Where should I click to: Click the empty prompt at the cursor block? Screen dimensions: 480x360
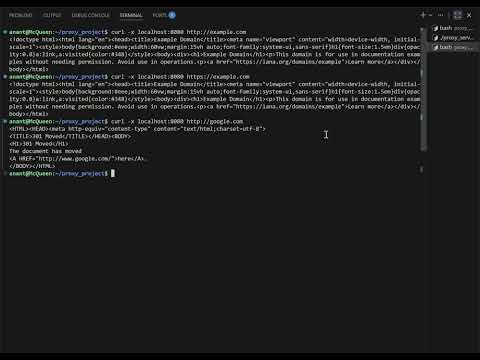[x=113, y=173]
